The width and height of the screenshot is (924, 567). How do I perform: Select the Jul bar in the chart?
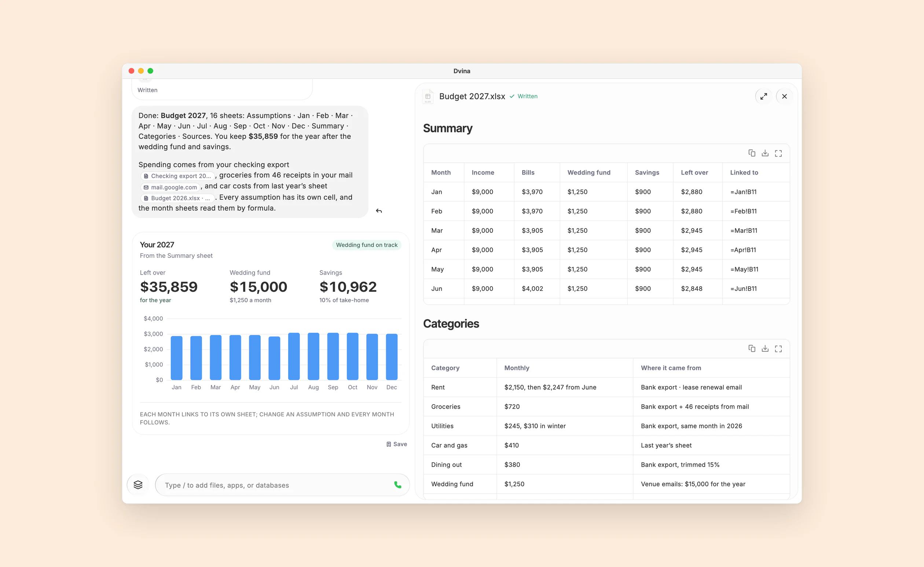[294, 356]
